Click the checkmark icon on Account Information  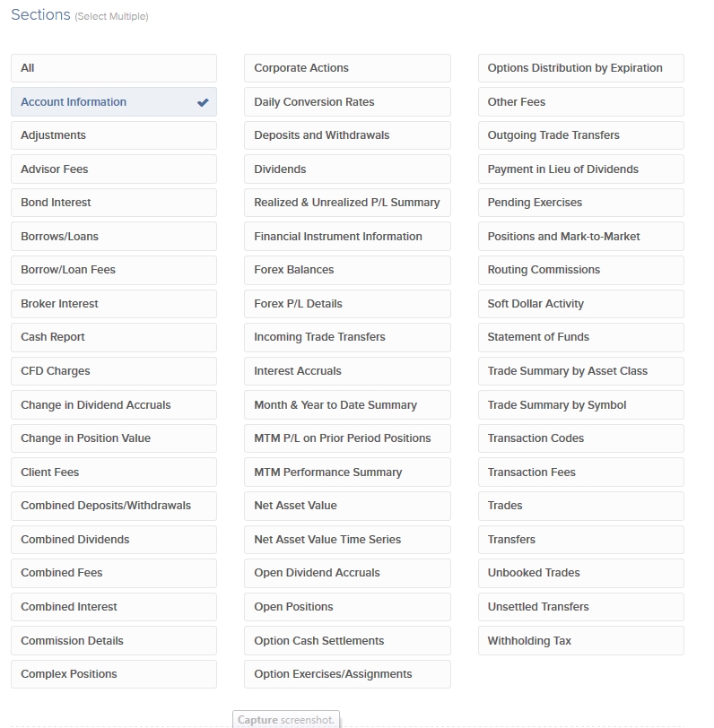(x=203, y=102)
